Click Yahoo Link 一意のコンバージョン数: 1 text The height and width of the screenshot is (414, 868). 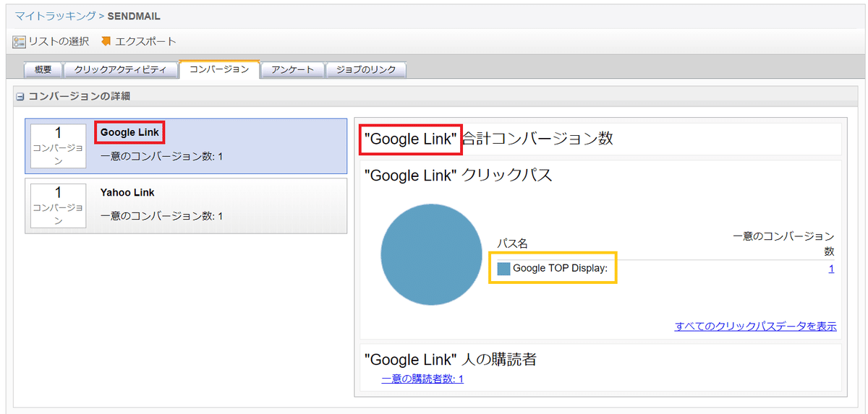pyautogui.click(x=161, y=216)
